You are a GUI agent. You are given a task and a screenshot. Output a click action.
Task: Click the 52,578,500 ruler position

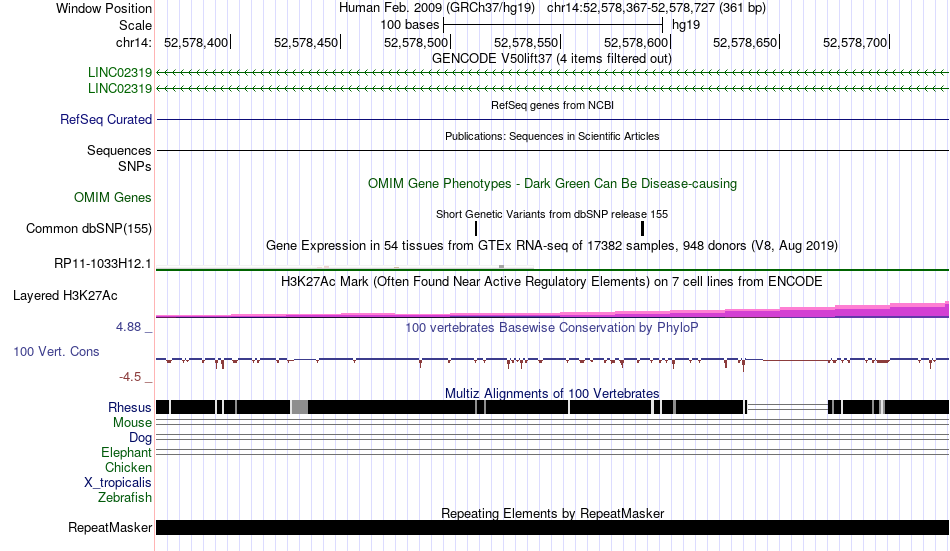click(417, 42)
